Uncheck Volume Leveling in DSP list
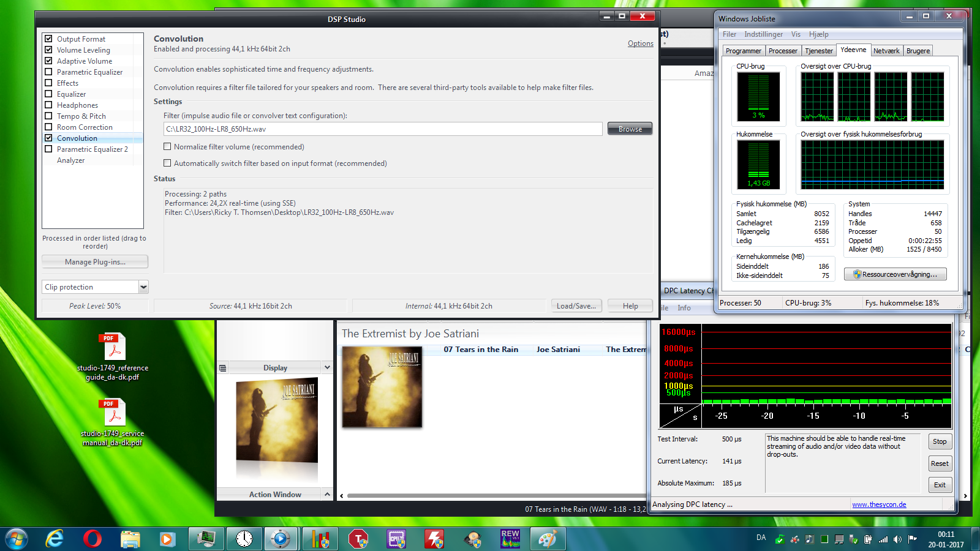Image resolution: width=980 pixels, height=551 pixels. click(48, 50)
